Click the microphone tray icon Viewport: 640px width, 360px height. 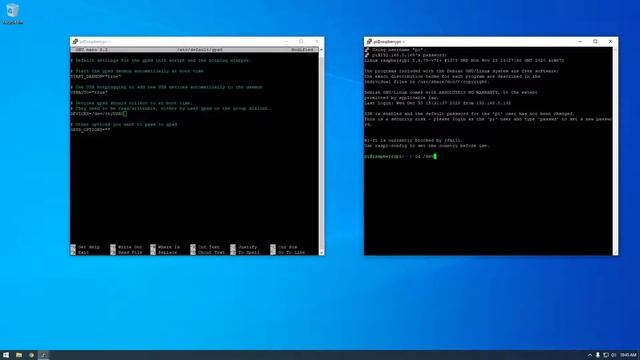click(x=598, y=355)
